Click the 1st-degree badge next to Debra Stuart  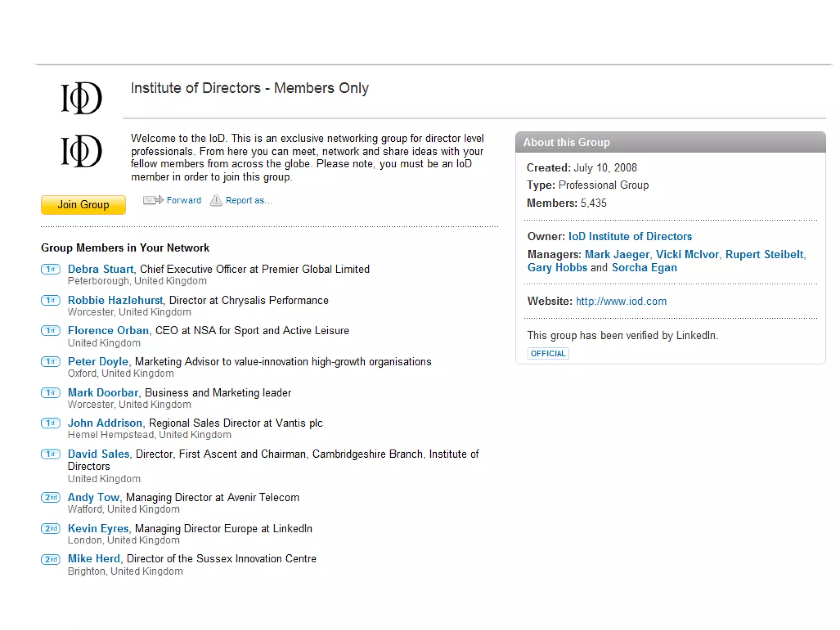(x=50, y=269)
